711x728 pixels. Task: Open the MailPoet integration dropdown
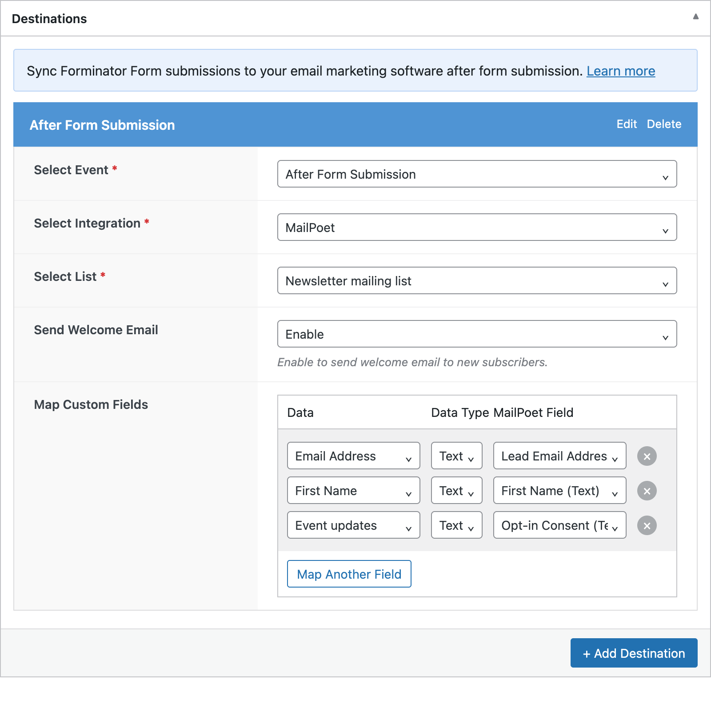tap(477, 227)
